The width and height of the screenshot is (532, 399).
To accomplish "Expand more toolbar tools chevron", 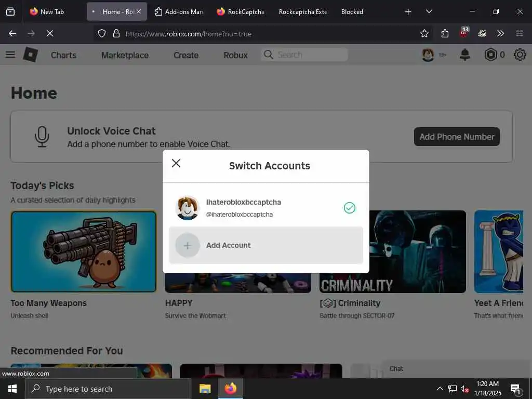I will pos(500,33).
